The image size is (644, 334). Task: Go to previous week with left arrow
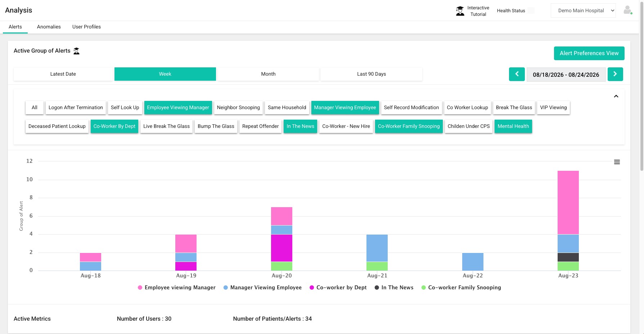[517, 74]
